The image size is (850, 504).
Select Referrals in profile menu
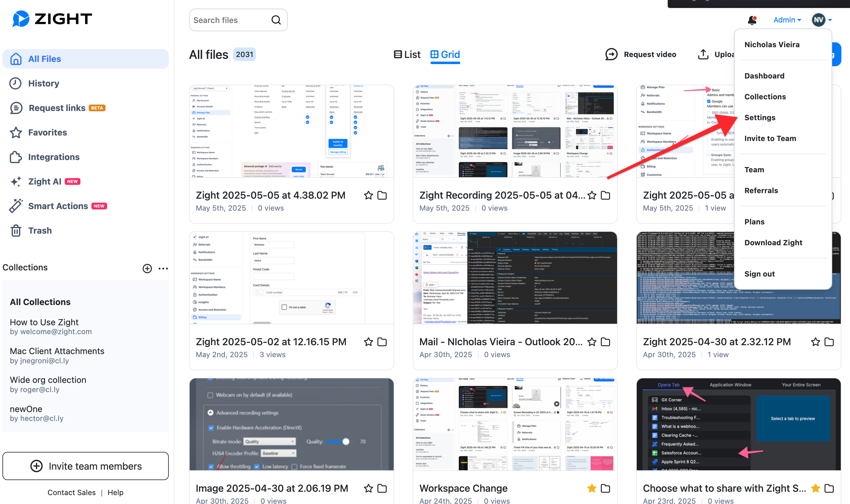tap(761, 190)
